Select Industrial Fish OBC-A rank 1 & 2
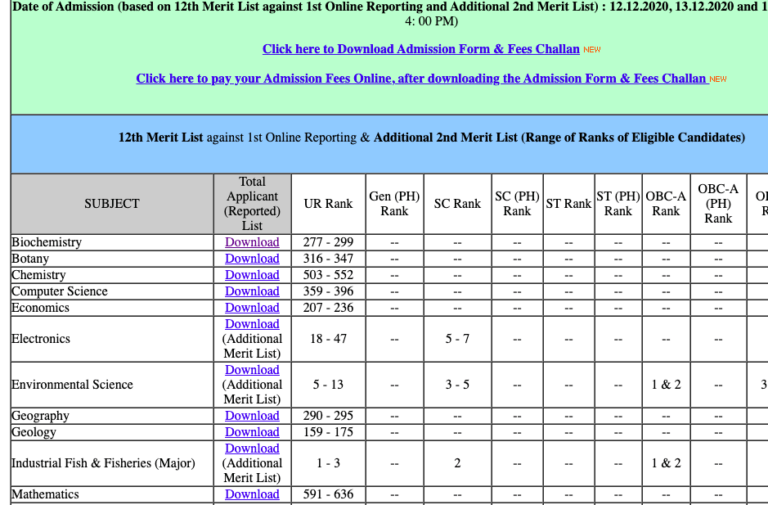This screenshot has height=505, width=768. (666, 463)
